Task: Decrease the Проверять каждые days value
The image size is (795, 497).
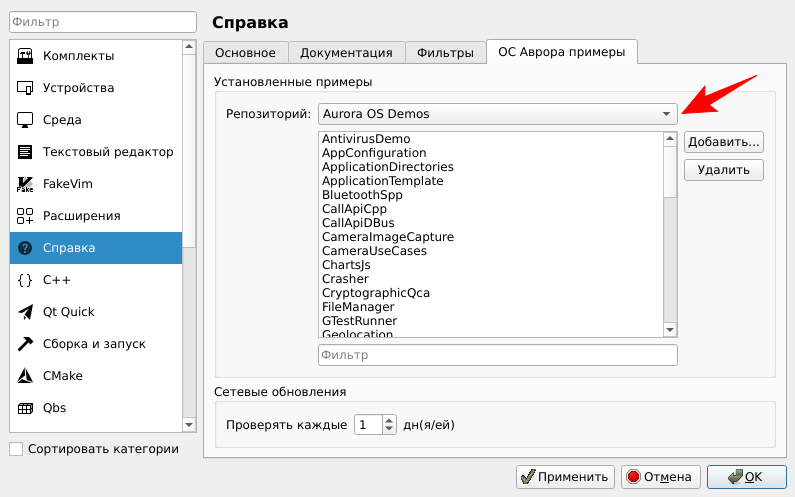Action: pos(389,429)
